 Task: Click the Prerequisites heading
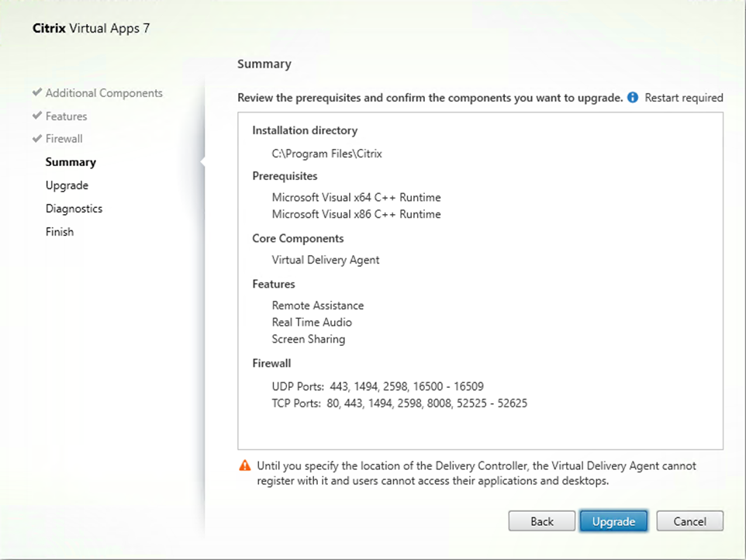285,176
